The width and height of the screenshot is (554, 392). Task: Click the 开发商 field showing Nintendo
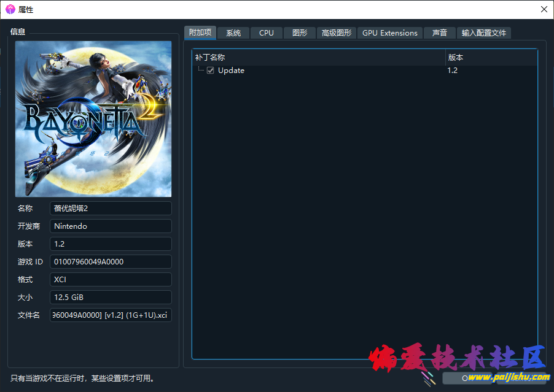pyautogui.click(x=111, y=226)
